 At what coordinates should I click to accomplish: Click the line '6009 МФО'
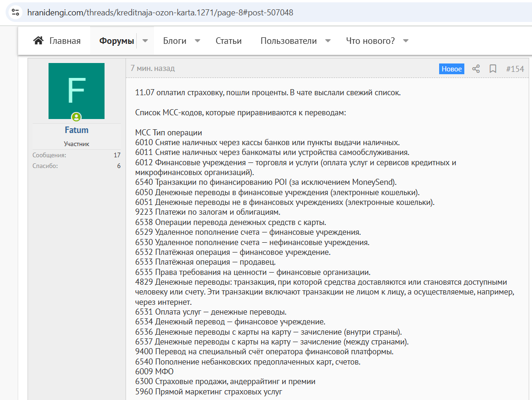[154, 372]
